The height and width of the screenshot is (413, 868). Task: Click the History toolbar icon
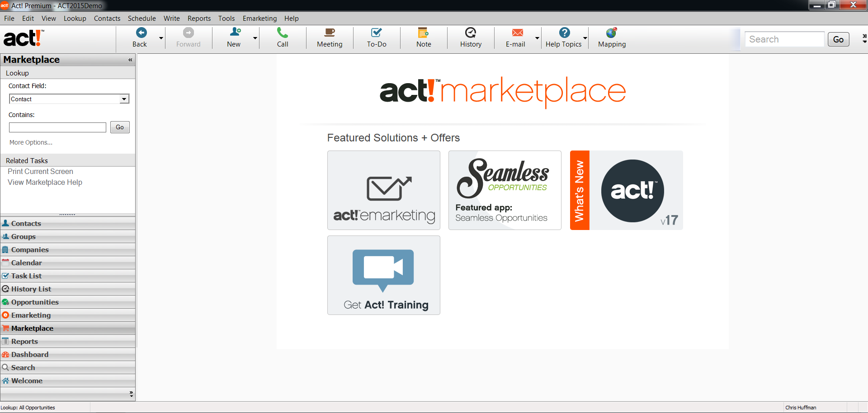(471, 33)
